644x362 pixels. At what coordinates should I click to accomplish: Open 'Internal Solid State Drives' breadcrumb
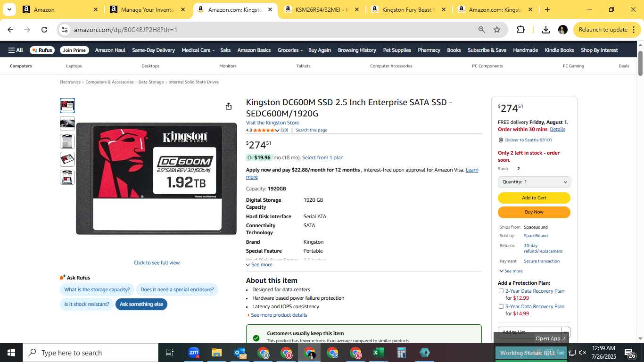pos(193,82)
